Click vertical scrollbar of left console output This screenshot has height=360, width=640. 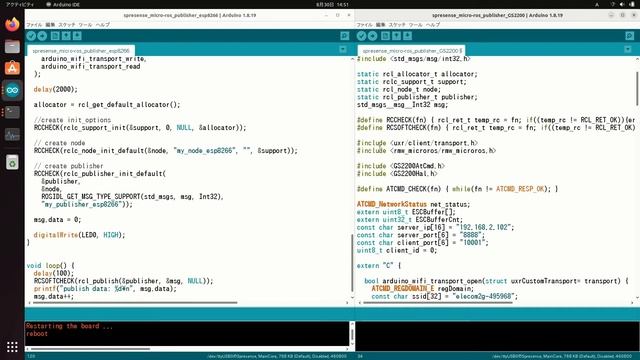tap(352, 335)
